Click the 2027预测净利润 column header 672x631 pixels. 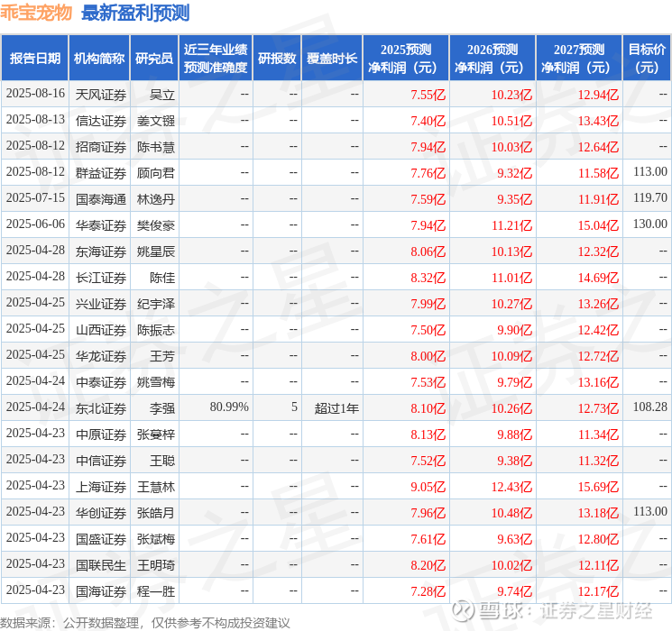click(x=579, y=59)
